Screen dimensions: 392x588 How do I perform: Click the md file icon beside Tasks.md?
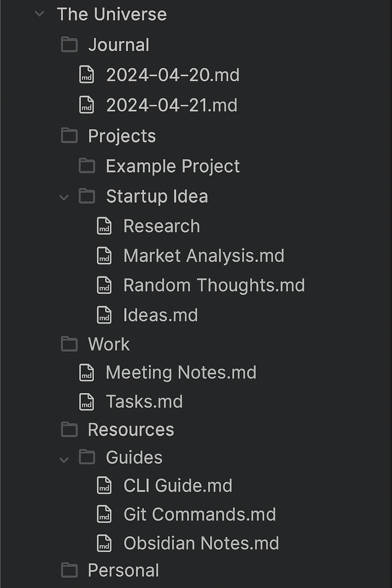coord(87,402)
